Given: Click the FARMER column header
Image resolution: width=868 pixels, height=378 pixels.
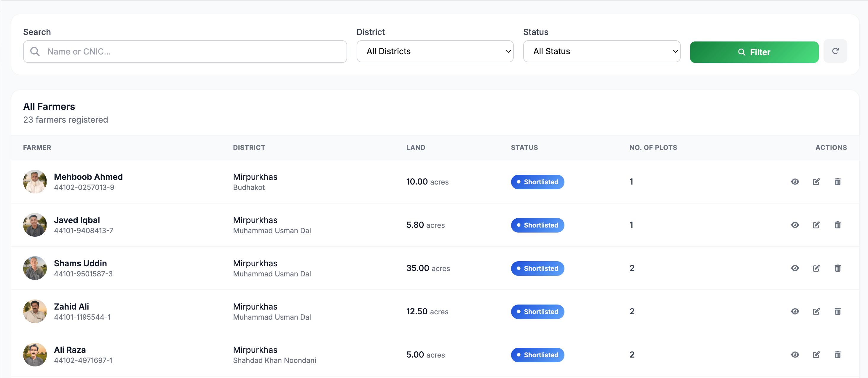Looking at the screenshot, I should tap(37, 148).
